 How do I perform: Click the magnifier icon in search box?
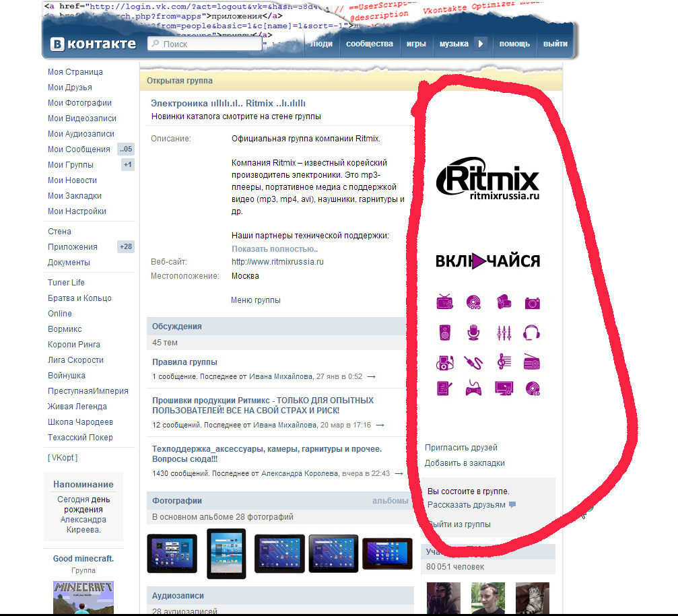coord(156,44)
